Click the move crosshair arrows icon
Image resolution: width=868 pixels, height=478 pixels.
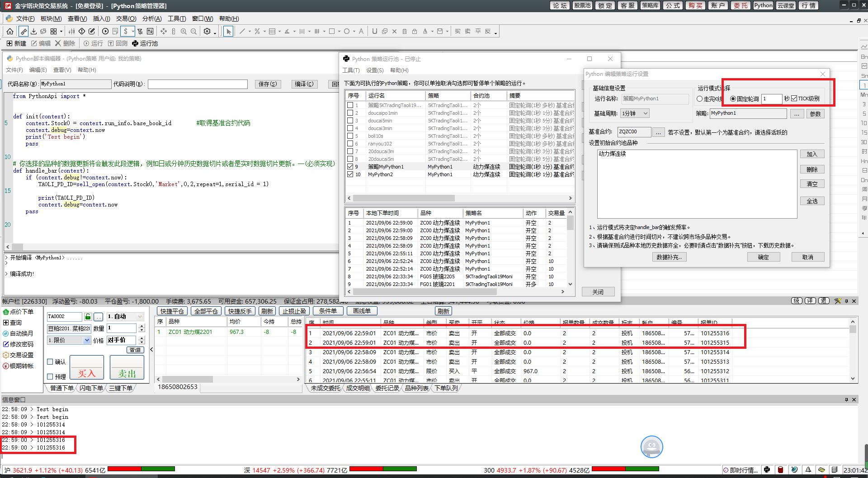point(164,31)
